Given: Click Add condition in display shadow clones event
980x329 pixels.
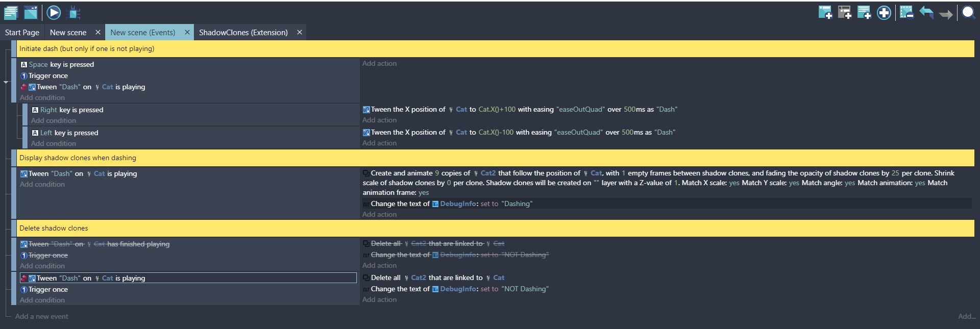Looking at the screenshot, I should (x=42, y=184).
